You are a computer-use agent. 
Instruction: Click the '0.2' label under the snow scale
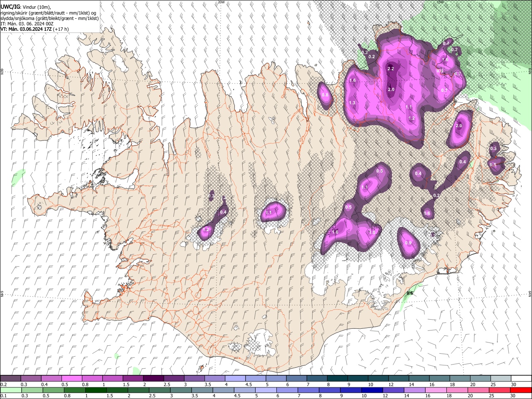[3, 384]
